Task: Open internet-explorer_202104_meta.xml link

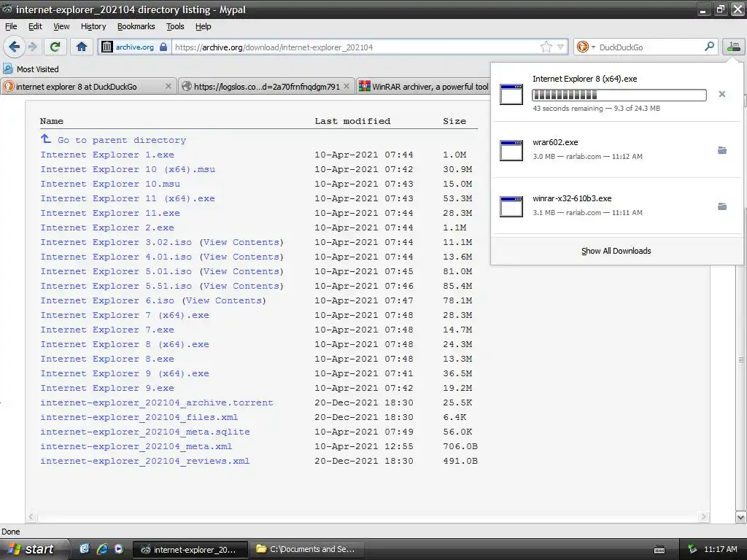Action: pos(136,446)
